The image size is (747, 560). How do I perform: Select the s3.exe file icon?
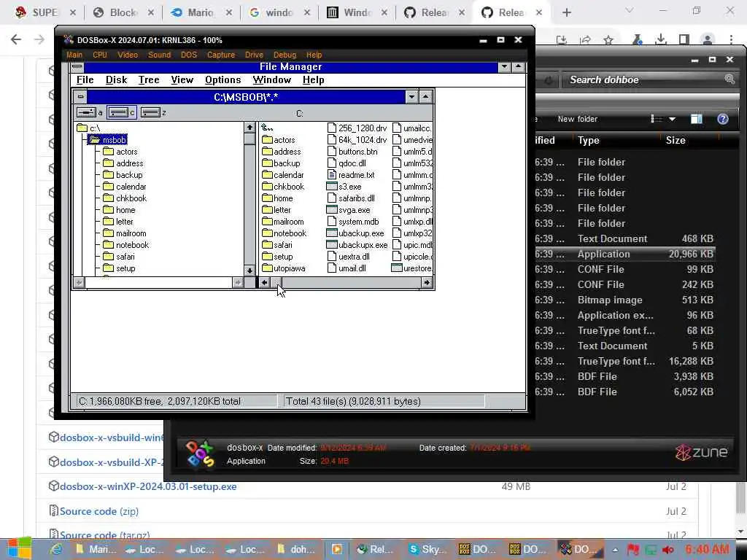pos(332,187)
